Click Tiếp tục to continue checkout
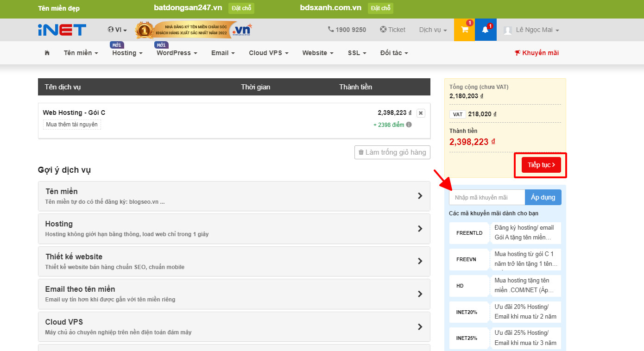This screenshot has height=351, width=644. pyautogui.click(x=541, y=165)
